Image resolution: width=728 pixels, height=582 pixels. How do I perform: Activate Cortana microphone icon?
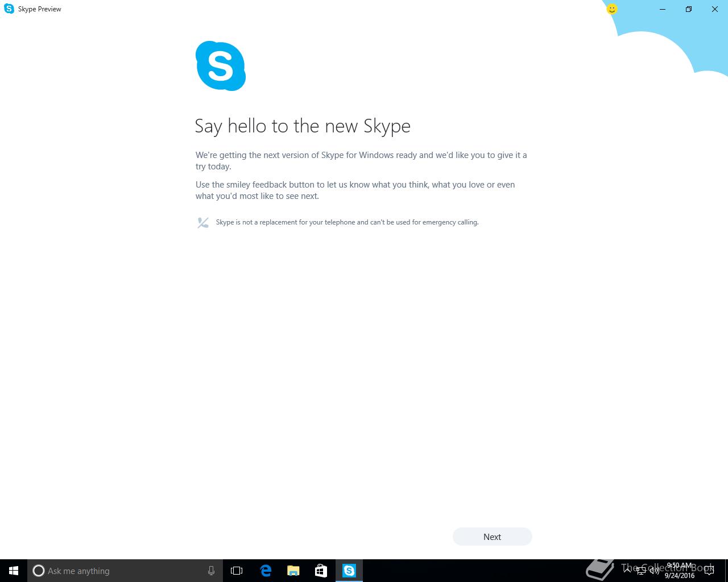point(211,571)
